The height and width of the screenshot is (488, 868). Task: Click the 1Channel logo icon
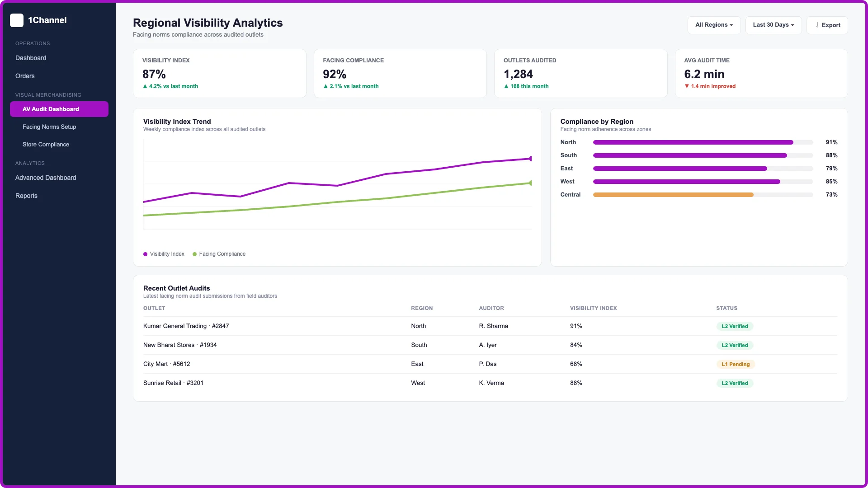(17, 20)
